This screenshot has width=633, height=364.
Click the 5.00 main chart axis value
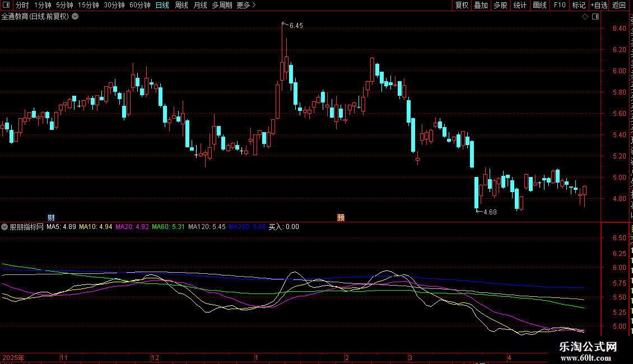pyautogui.click(x=619, y=177)
